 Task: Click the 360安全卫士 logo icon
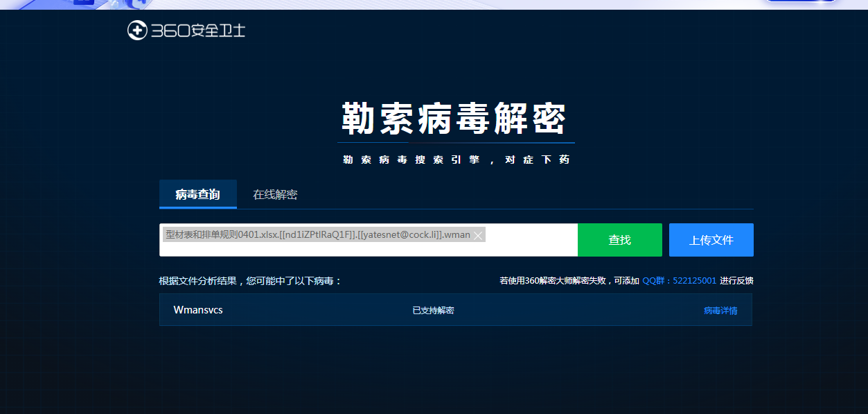click(x=137, y=31)
